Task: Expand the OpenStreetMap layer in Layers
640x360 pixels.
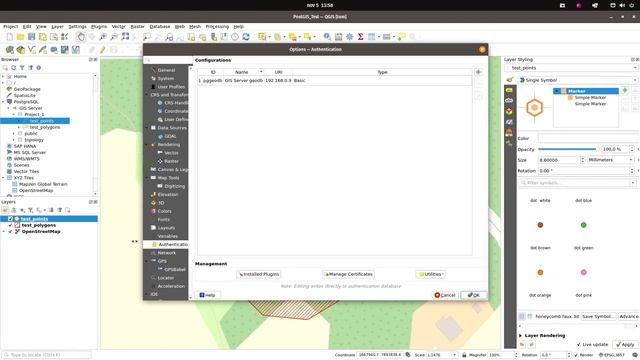Action: click(4, 232)
